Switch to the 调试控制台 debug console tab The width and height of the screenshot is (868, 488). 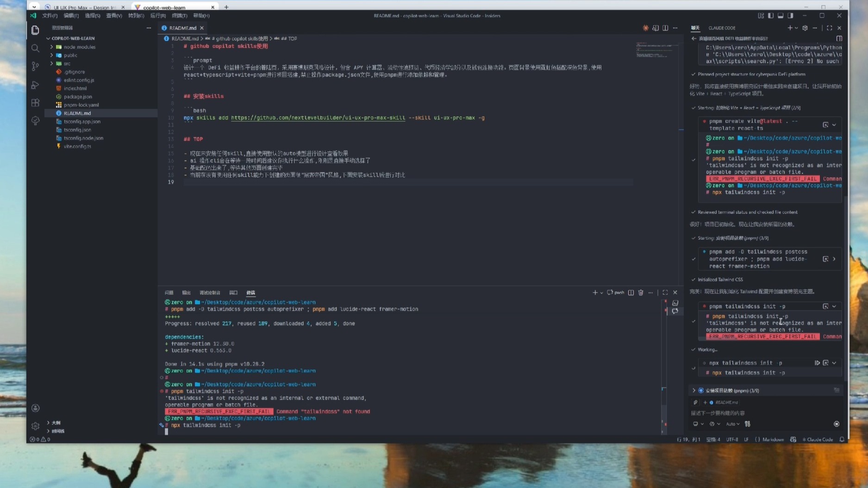coord(210,293)
